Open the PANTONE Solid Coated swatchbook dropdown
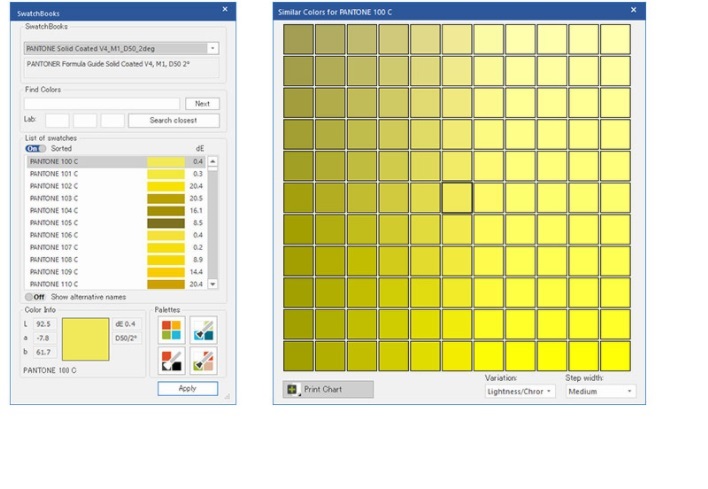 tap(121, 48)
